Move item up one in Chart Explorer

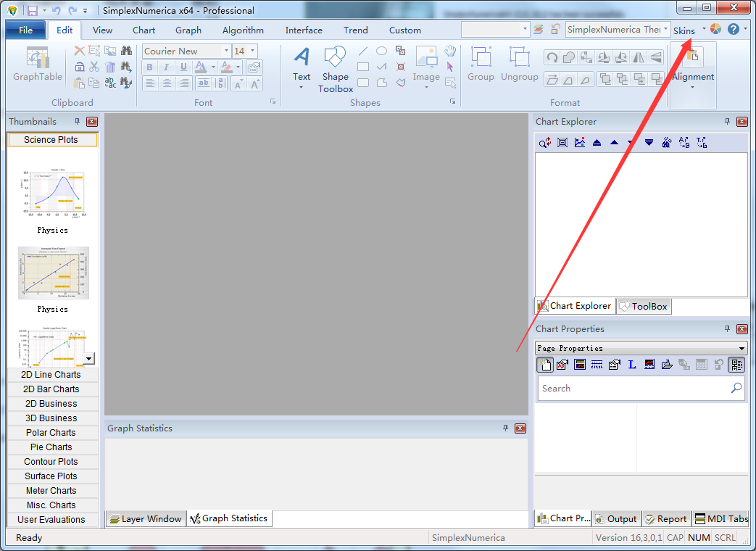(614, 143)
